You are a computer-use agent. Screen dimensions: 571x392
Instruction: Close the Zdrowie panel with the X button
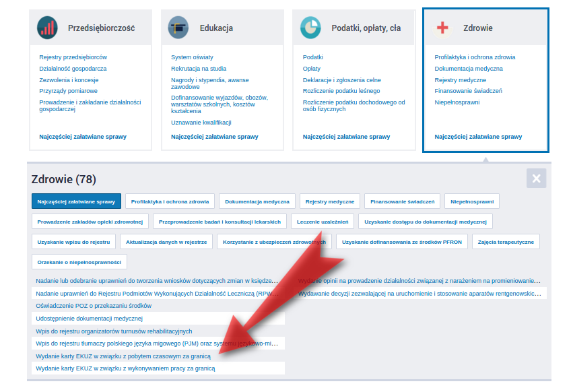tap(536, 178)
